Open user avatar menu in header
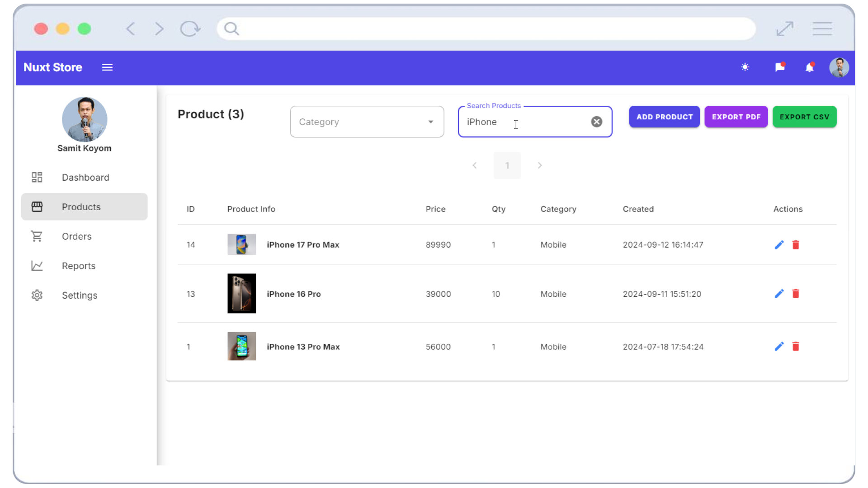868x488 pixels. (x=839, y=67)
